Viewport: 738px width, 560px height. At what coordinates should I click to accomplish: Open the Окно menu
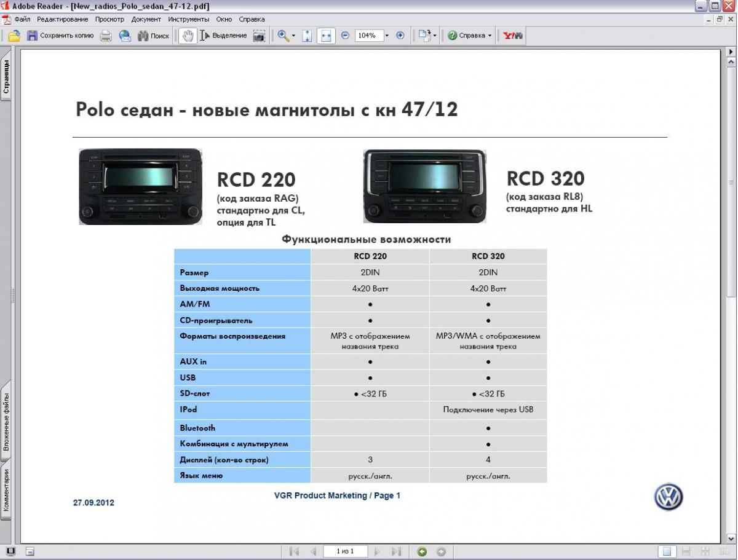click(224, 19)
